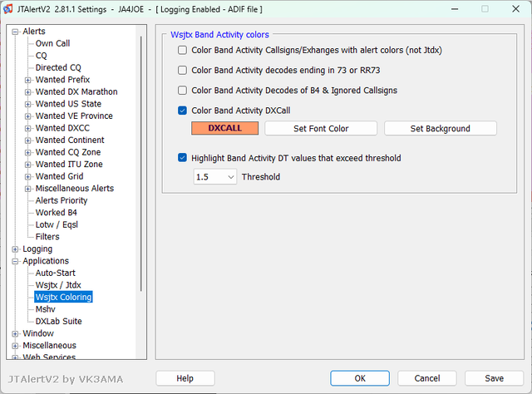Screen dimensions: 532x394
Task: Click the Set Background button
Action: (x=440, y=128)
